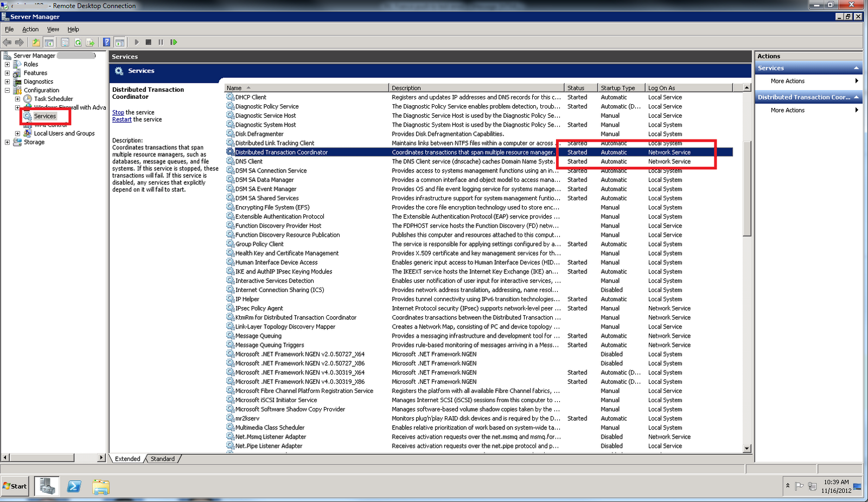Sort services by the Log On As column
Screen dimensions: 868x502
tap(689, 88)
